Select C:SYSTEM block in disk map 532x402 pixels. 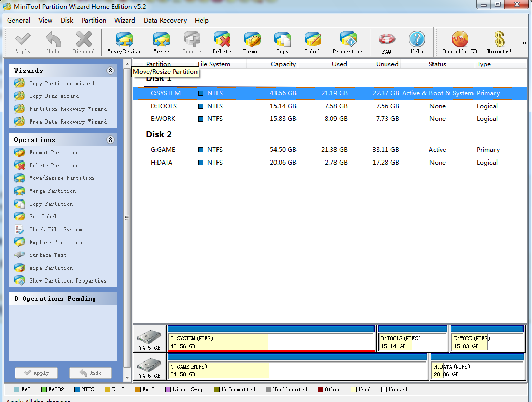point(271,338)
